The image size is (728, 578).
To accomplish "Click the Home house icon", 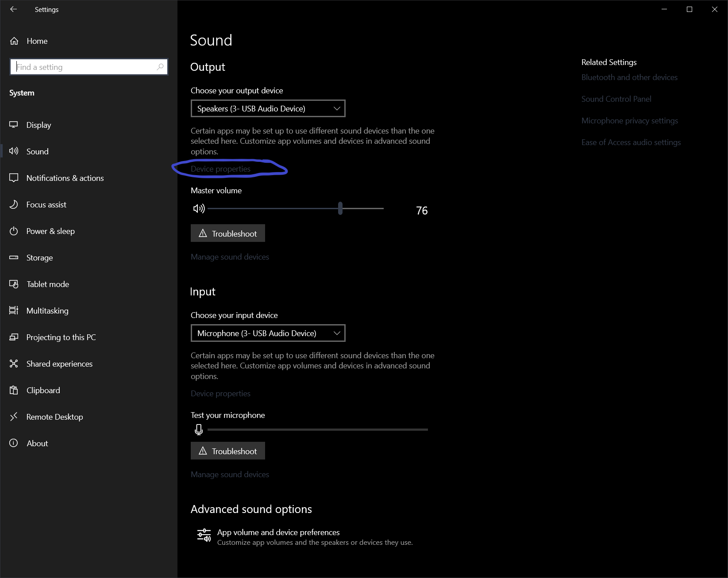I will (14, 41).
